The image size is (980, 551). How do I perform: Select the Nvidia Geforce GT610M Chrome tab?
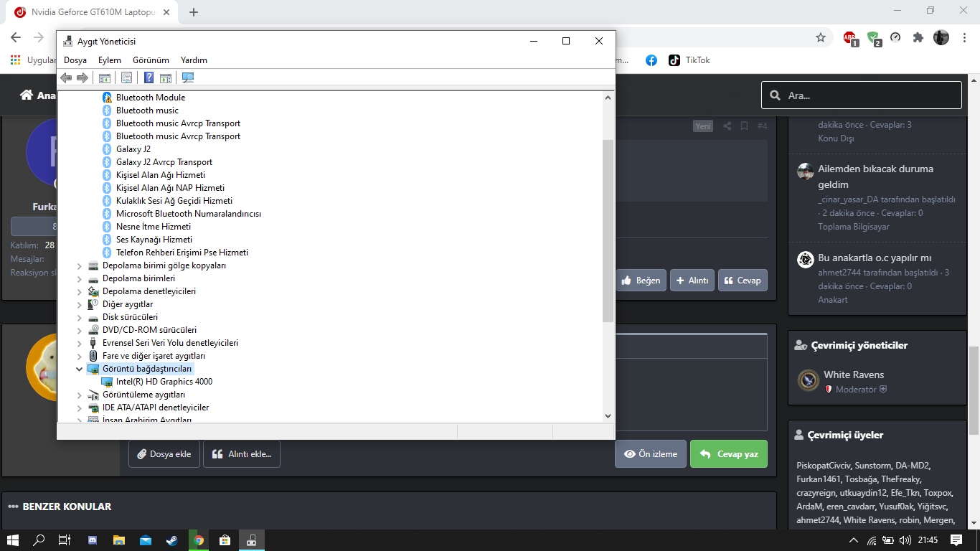(91, 12)
